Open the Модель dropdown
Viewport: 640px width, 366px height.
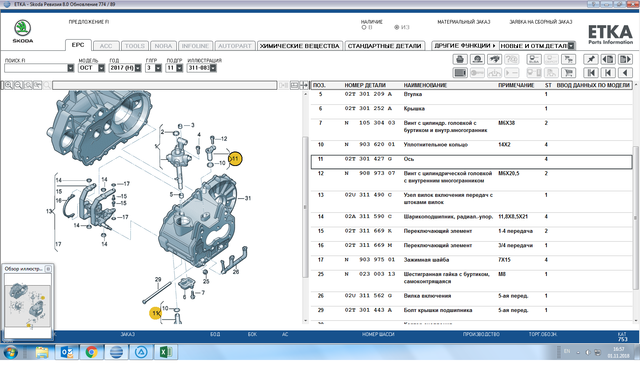(101, 68)
